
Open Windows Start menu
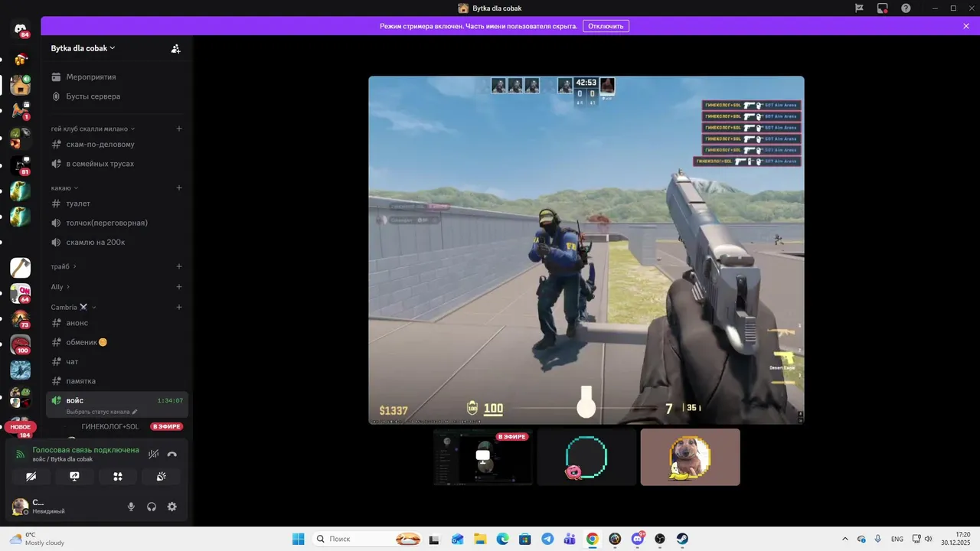pyautogui.click(x=298, y=539)
